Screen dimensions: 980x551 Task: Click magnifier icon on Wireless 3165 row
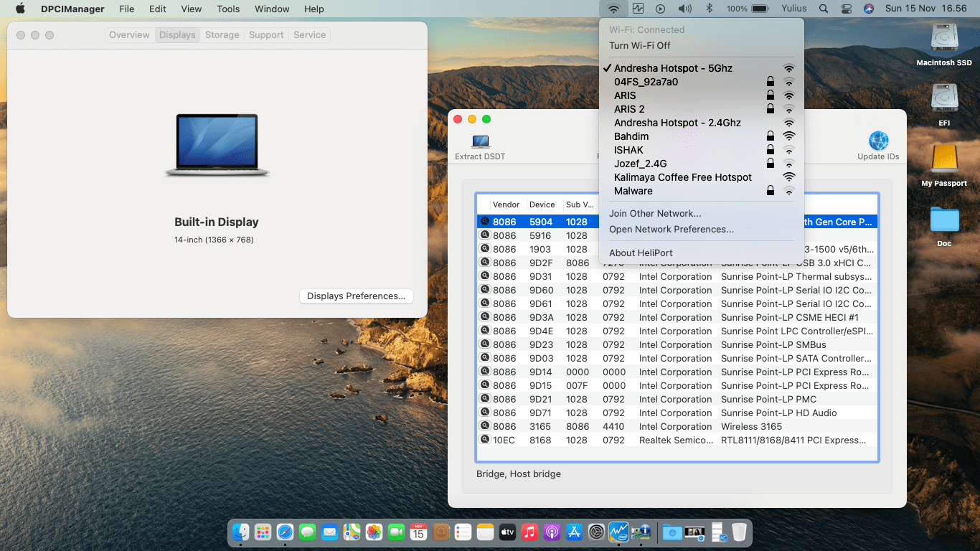coord(485,426)
